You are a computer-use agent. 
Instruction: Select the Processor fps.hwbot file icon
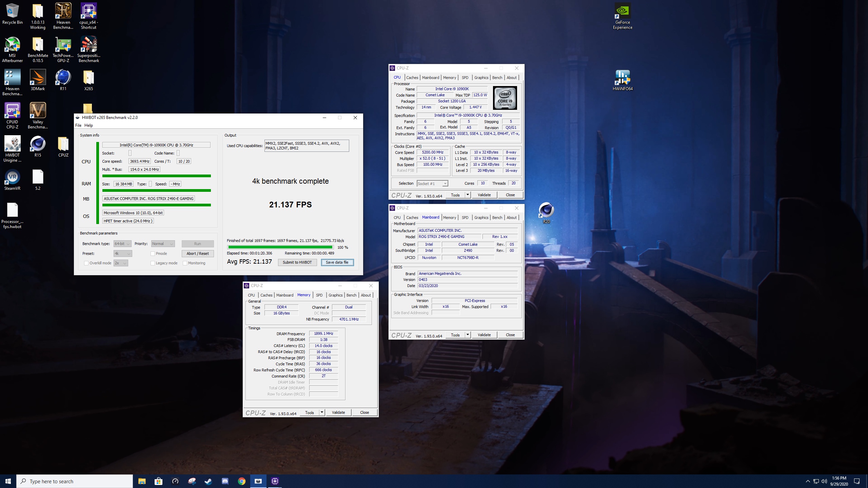coord(13,216)
